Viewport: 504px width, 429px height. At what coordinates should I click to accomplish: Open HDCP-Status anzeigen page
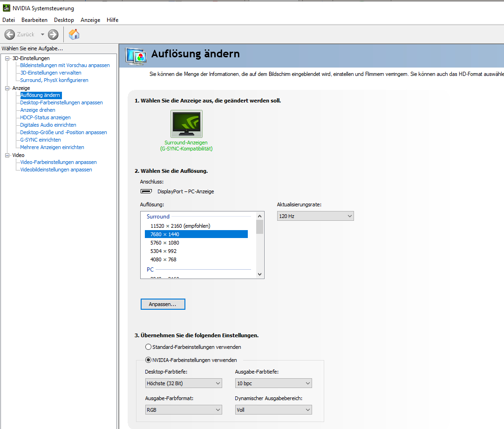point(45,117)
